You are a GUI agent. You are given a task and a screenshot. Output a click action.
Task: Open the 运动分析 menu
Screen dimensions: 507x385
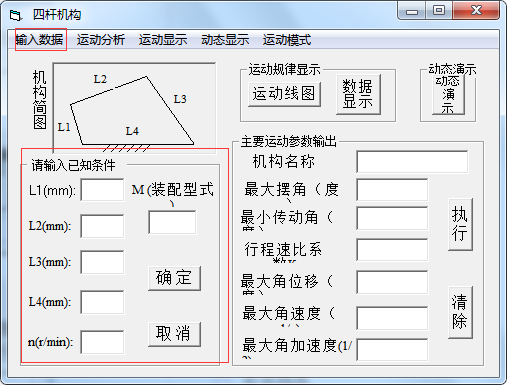(x=101, y=40)
